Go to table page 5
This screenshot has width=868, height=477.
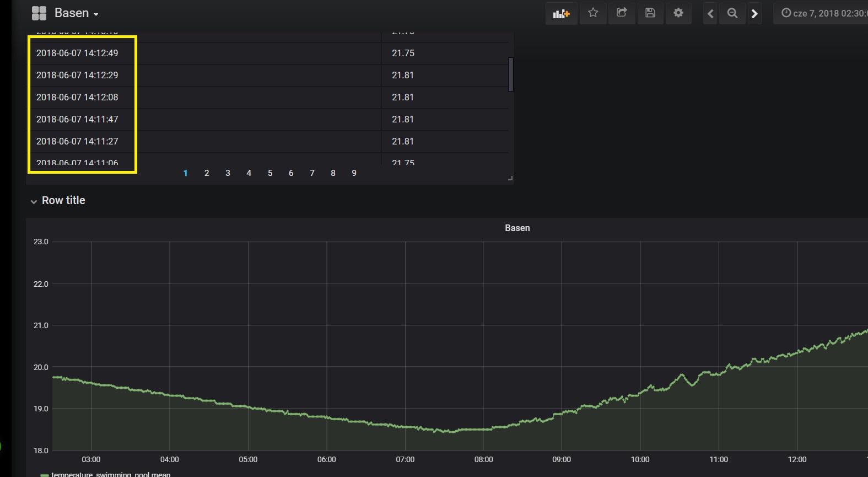click(270, 173)
